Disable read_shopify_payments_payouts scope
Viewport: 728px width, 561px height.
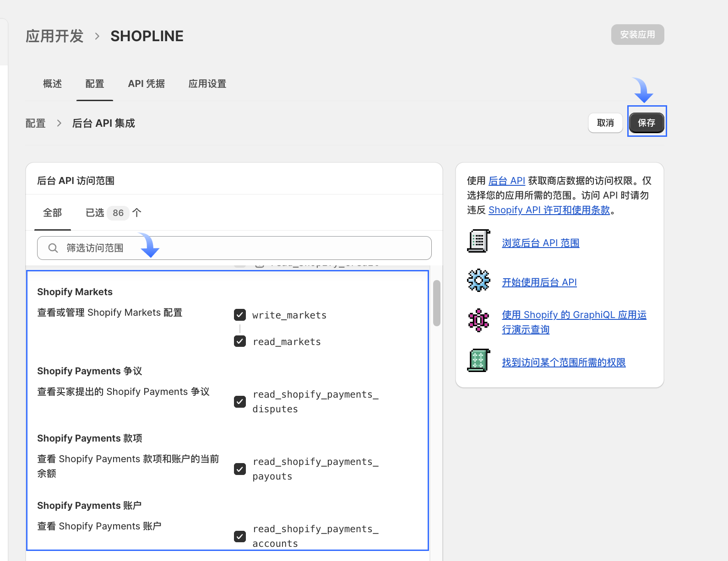(240, 469)
